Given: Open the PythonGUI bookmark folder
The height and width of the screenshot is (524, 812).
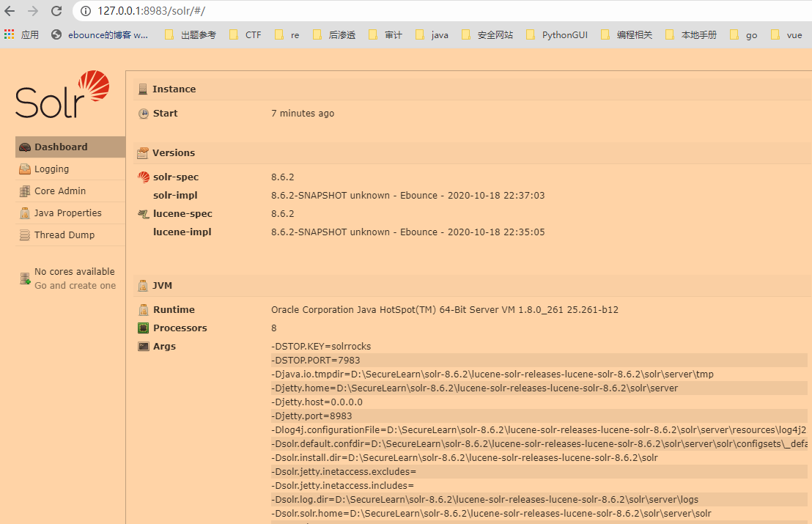Looking at the screenshot, I should [x=557, y=34].
